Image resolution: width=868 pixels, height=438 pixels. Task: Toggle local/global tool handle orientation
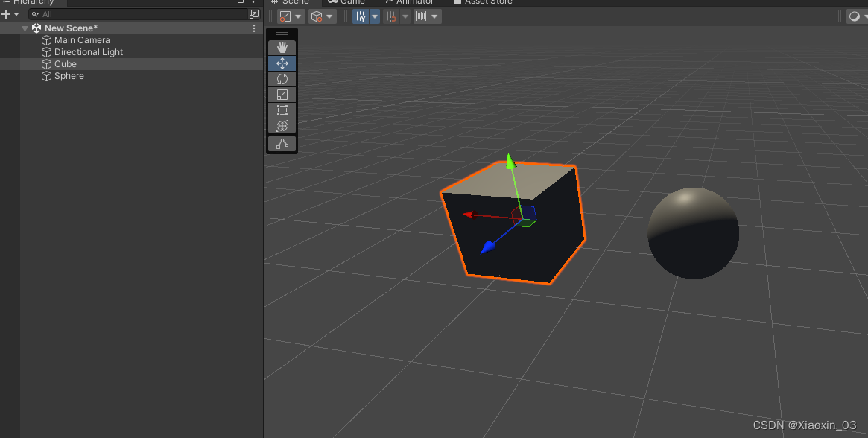pos(317,16)
